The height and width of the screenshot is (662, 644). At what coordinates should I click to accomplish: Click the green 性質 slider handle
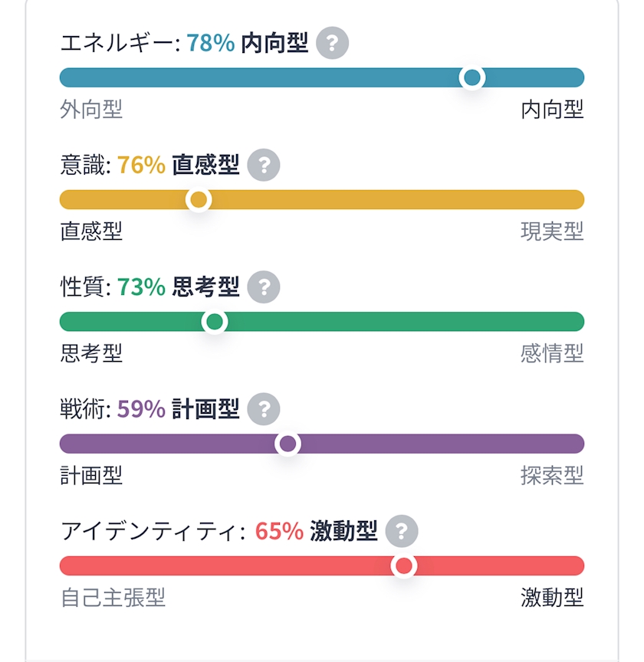point(215,322)
